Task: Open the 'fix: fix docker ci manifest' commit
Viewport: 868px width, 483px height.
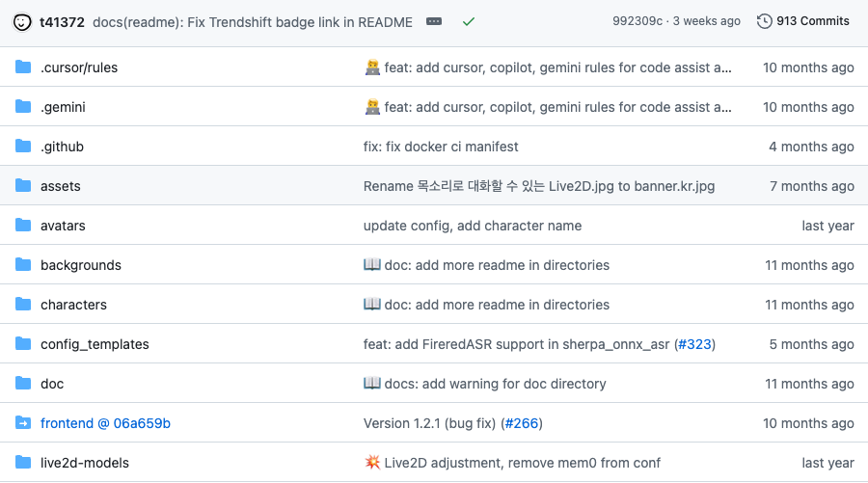Action: (x=441, y=147)
